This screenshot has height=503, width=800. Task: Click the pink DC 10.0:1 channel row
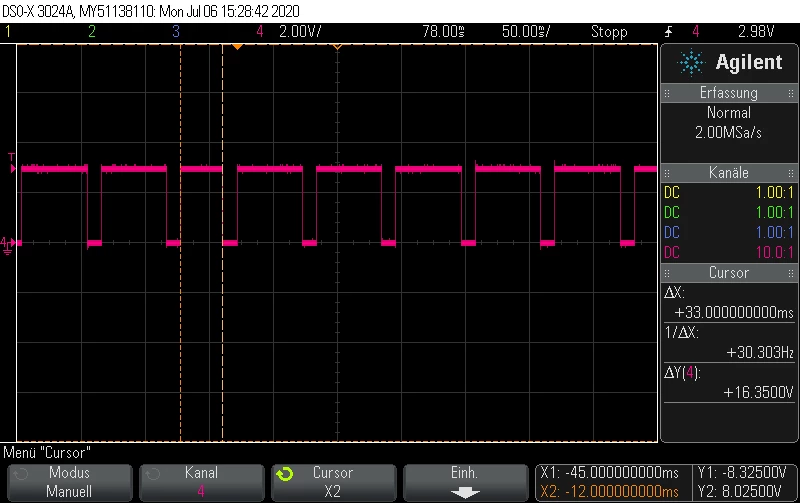tap(729, 252)
